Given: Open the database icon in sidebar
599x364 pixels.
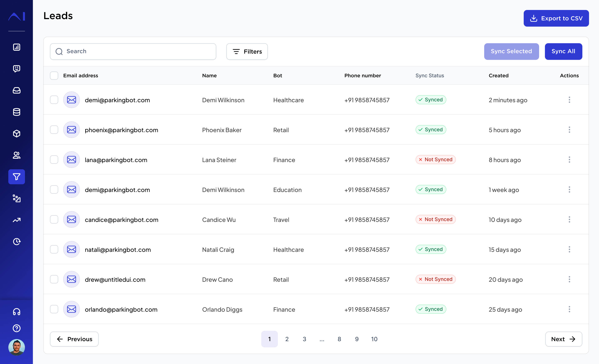Looking at the screenshot, I should coord(16,112).
